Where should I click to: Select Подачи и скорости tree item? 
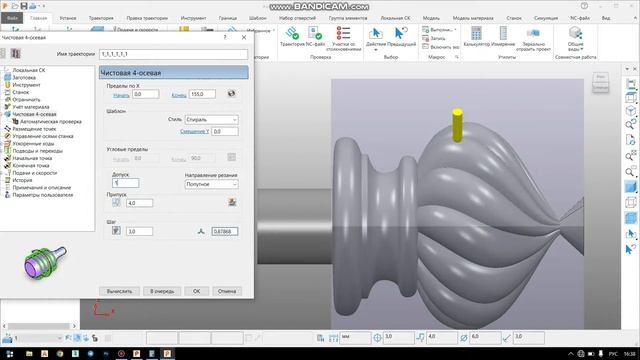35,173
